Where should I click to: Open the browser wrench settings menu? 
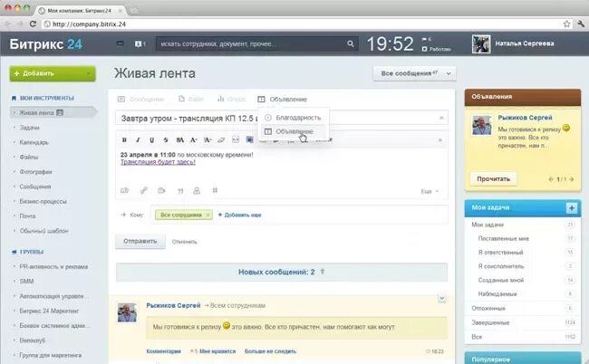click(x=581, y=24)
